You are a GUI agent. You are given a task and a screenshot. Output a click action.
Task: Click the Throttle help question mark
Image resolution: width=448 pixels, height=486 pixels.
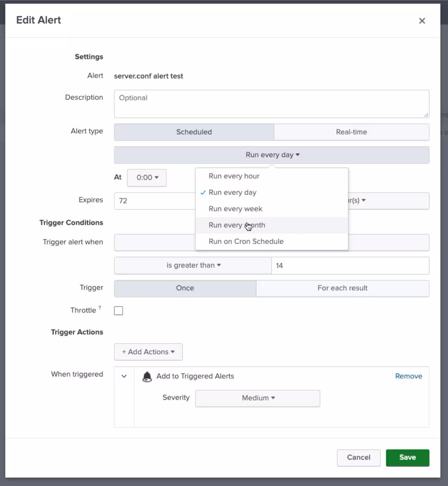(x=100, y=307)
